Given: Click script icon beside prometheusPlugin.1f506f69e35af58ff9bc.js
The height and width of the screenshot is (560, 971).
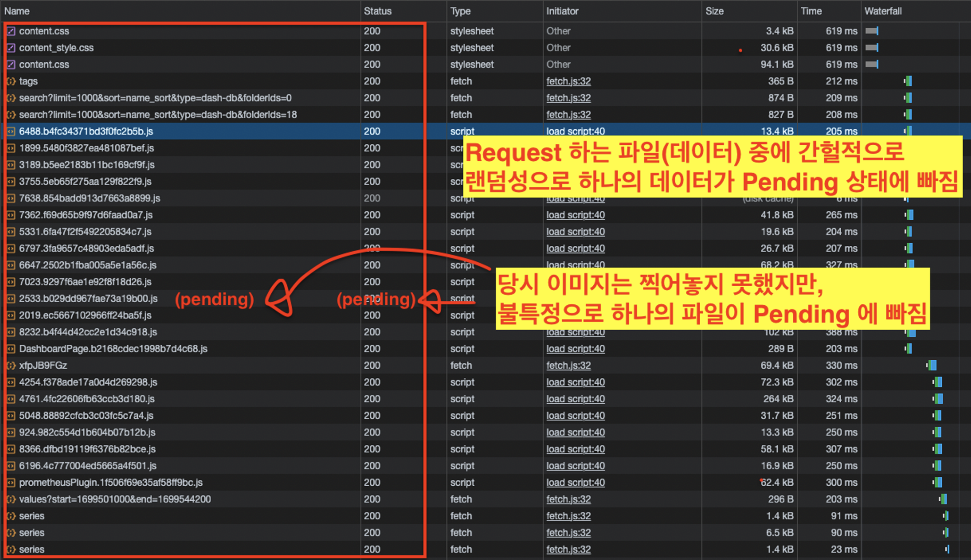Looking at the screenshot, I should tap(11, 482).
